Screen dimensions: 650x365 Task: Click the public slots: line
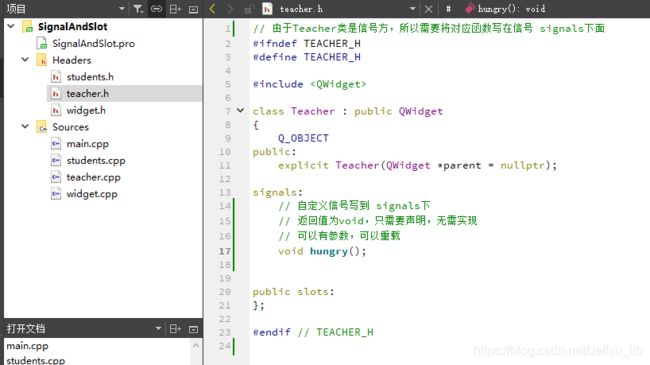click(293, 292)
